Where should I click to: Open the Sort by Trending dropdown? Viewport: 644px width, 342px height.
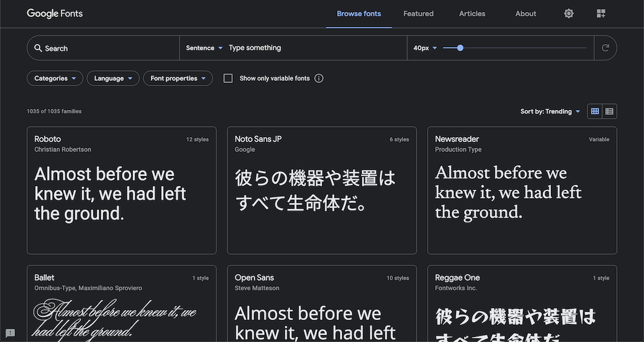[x=550, y=111]
